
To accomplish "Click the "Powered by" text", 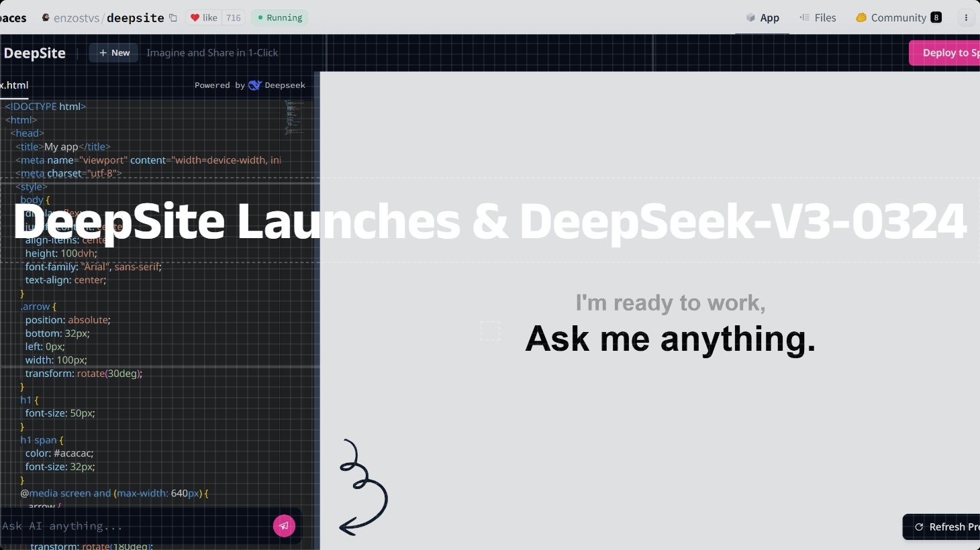I will click(220, 85).
